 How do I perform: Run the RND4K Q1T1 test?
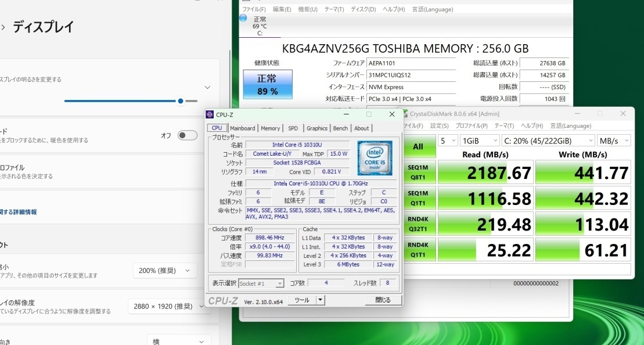pyautogui.click(x=419, y=250)
